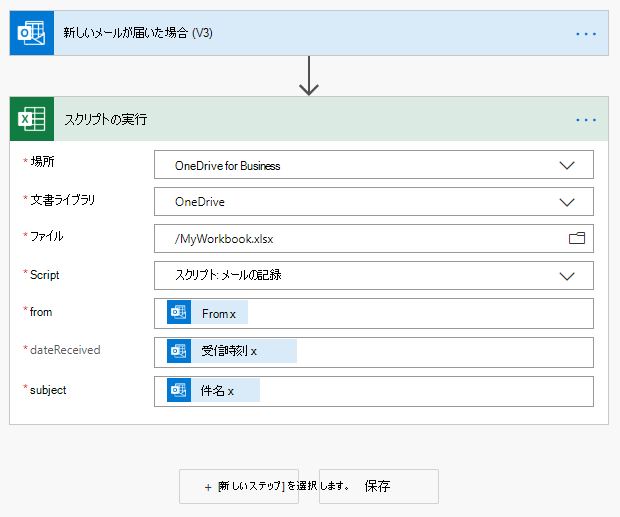Click inside the from parameter field
620x517 pixels.
point(374,313)
